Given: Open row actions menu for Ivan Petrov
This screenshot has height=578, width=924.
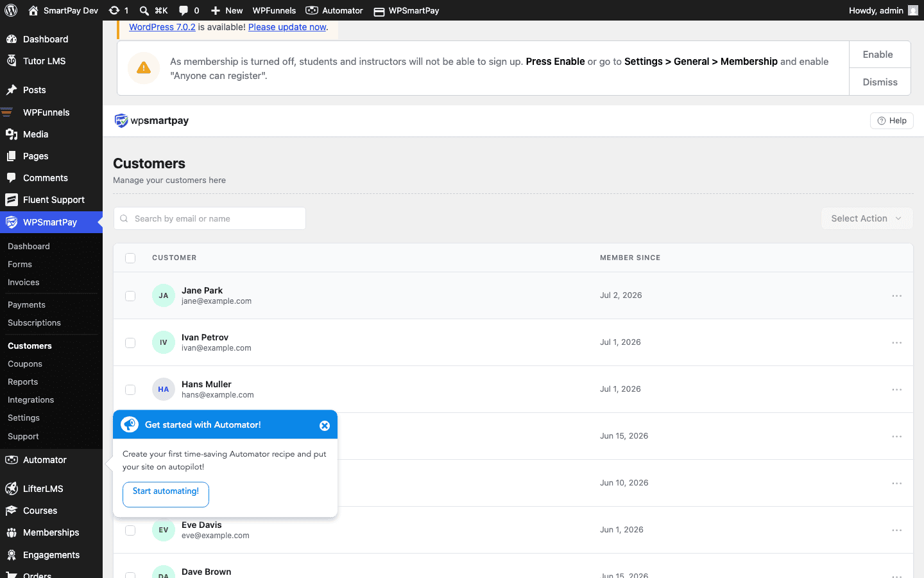Looking at the screenshot, I should click(897, 343).
